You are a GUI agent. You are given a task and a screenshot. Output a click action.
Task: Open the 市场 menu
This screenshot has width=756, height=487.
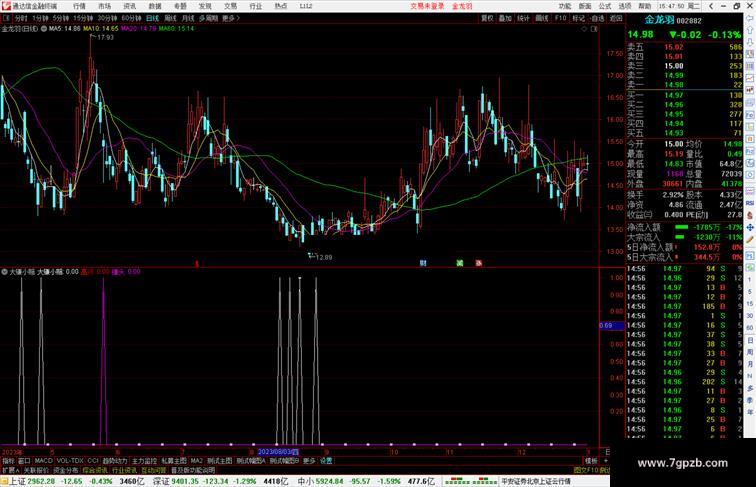[x=104, y=6]
